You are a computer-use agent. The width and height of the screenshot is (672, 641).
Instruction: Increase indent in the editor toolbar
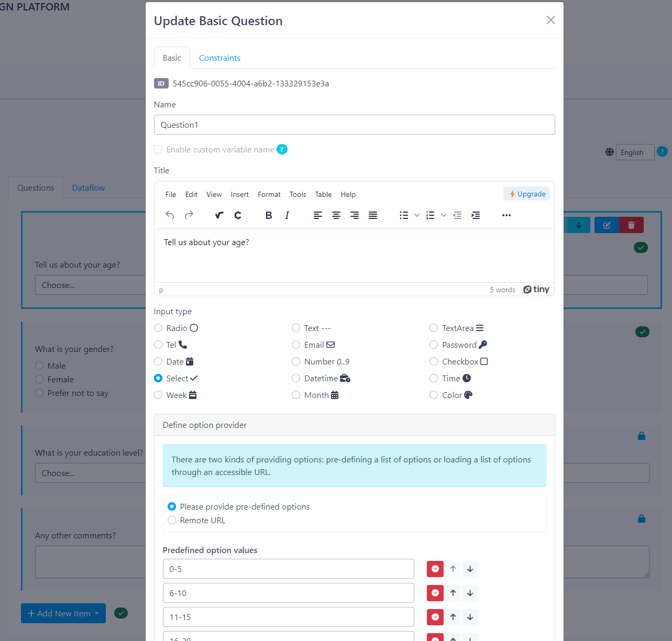tap(476, 215)
